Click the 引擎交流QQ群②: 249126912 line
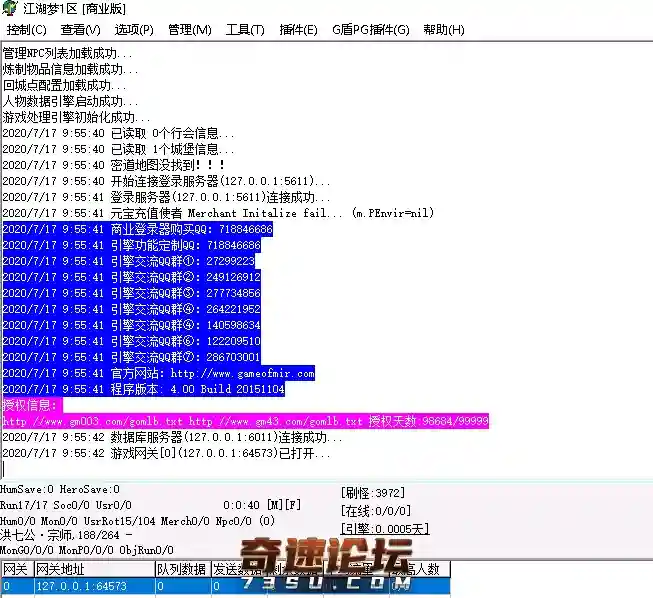This screenshot has width=653, height=598. point(132,277)
